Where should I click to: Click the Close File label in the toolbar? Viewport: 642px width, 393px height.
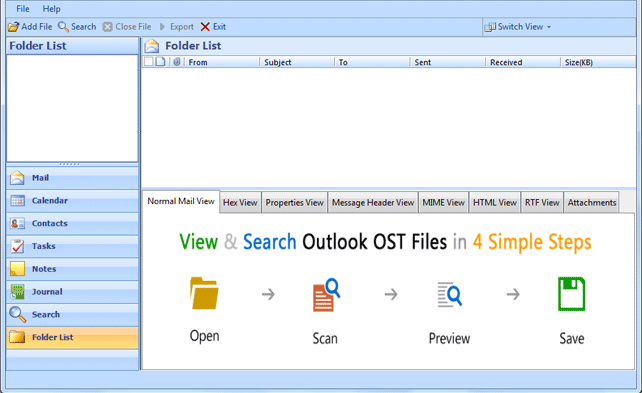point(133,27)
